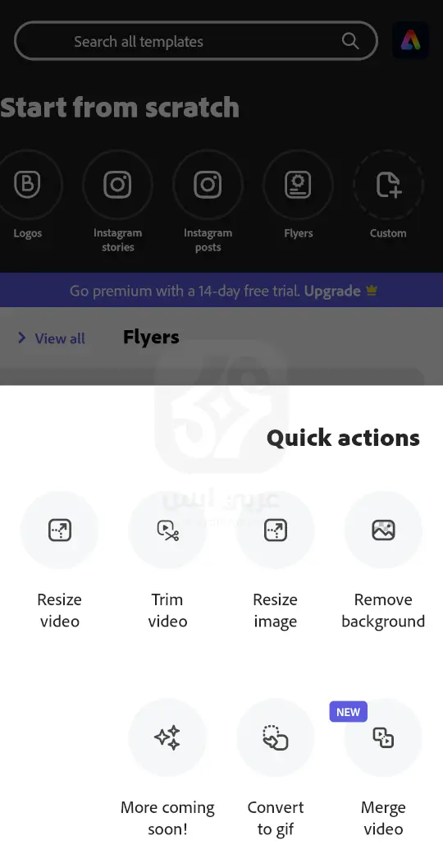Choose the Remove background action
This screenshot has width=443, height=868.
tap(383, 530)
